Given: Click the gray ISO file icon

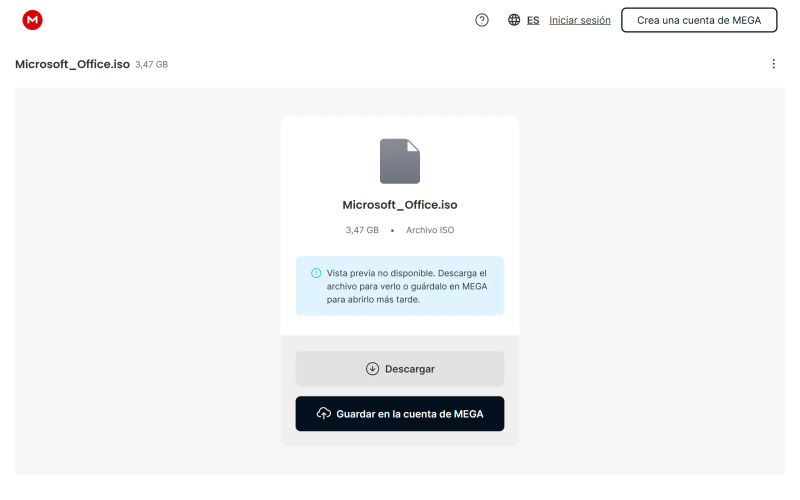Looking at the screenshot, I should pyautogui.click(x=400, y=161).
